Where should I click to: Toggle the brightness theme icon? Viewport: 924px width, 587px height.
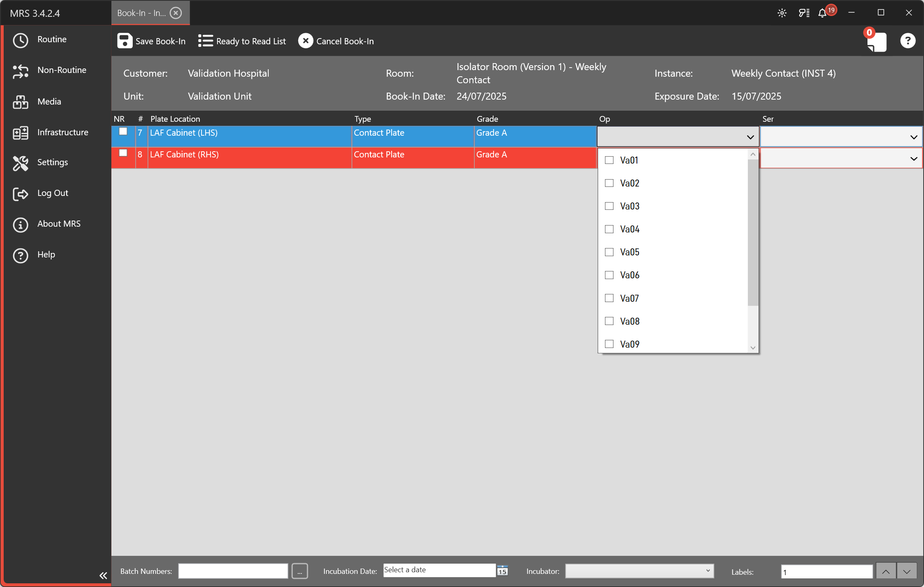(x=782, y=13)
